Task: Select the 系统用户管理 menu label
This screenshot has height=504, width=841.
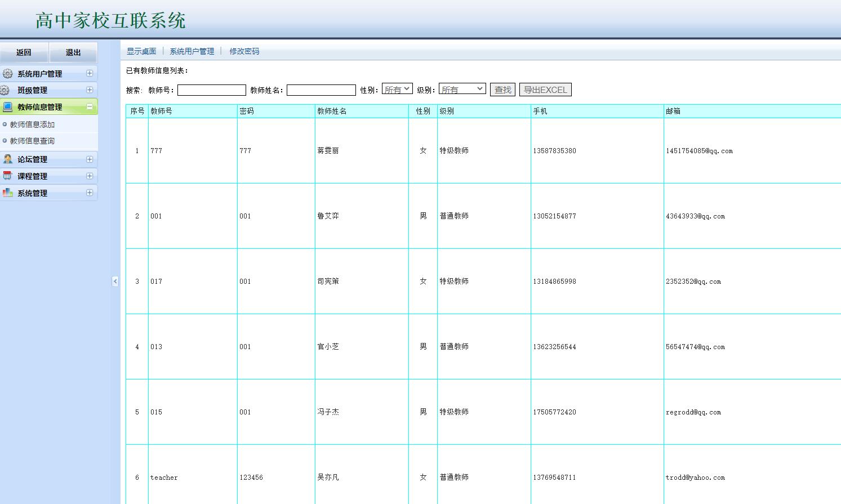Action: click(39, 74)
